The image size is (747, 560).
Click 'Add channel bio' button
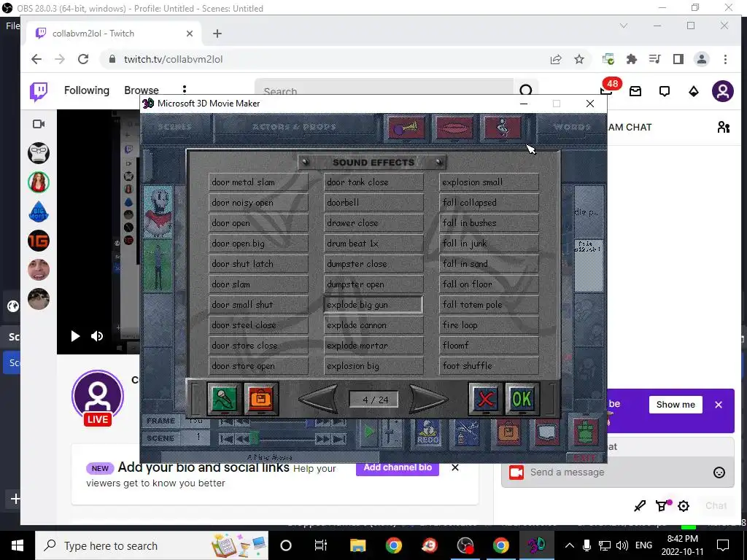[398, 467]
